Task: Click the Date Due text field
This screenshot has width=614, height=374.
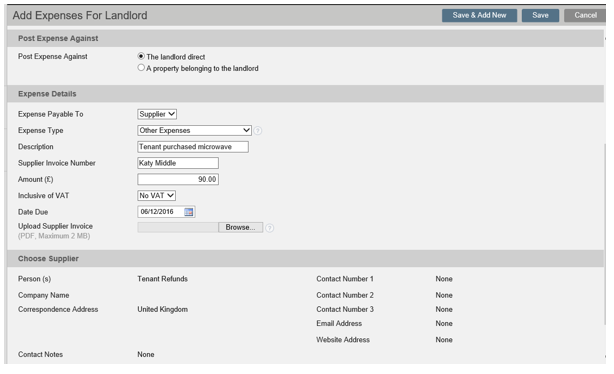Action: coord(161,212)
